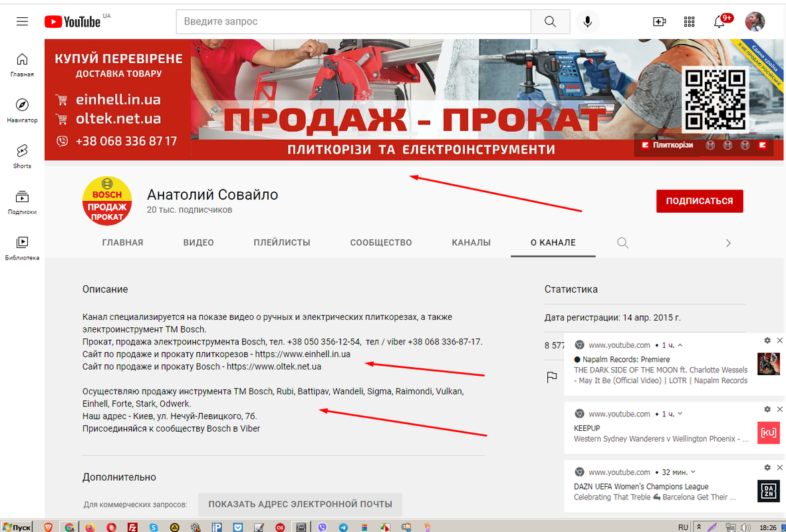Open the Napalm Records video thumbnail

point(769,364)
